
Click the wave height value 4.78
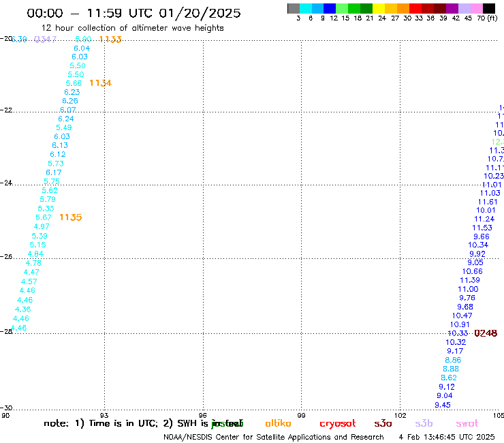click(33, 263)
